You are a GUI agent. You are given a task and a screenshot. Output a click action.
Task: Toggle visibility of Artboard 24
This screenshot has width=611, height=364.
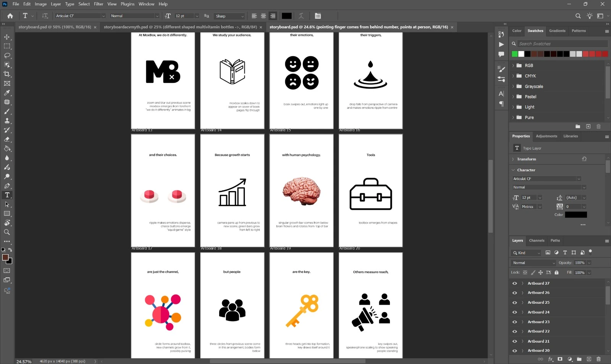(514, 312)
